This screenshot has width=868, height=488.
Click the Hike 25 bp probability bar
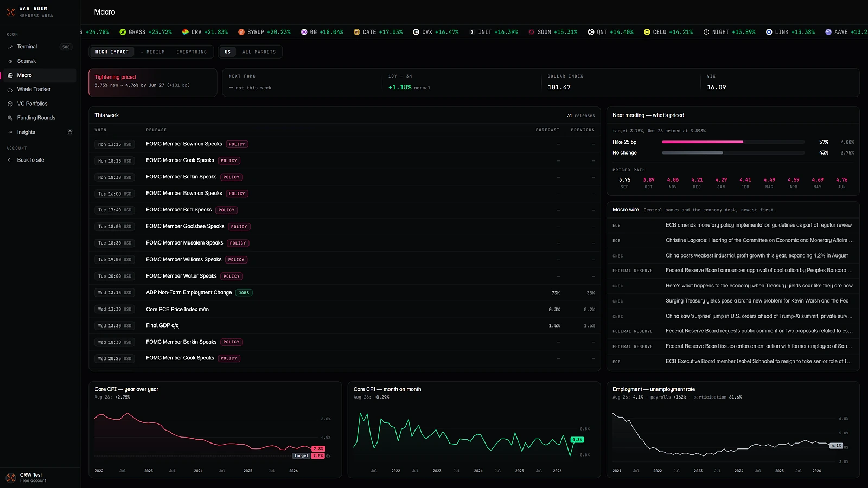tap(733, 142)
